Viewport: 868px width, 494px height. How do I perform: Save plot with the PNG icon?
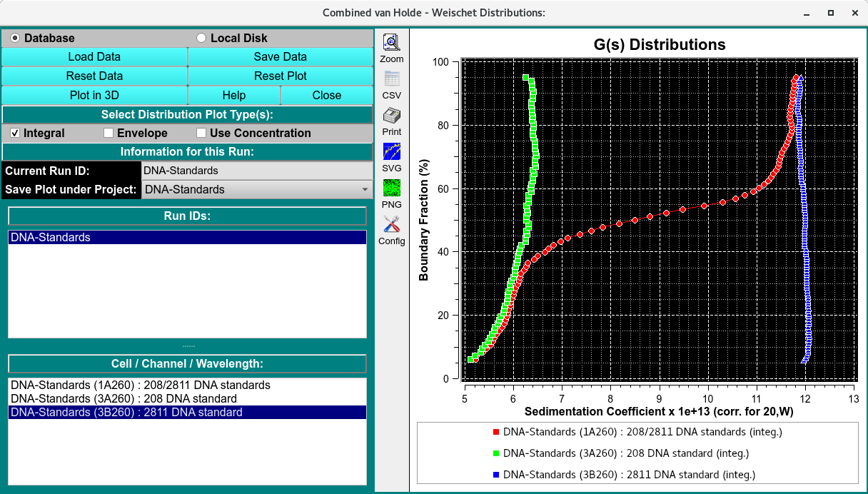(x=391, y=188)
